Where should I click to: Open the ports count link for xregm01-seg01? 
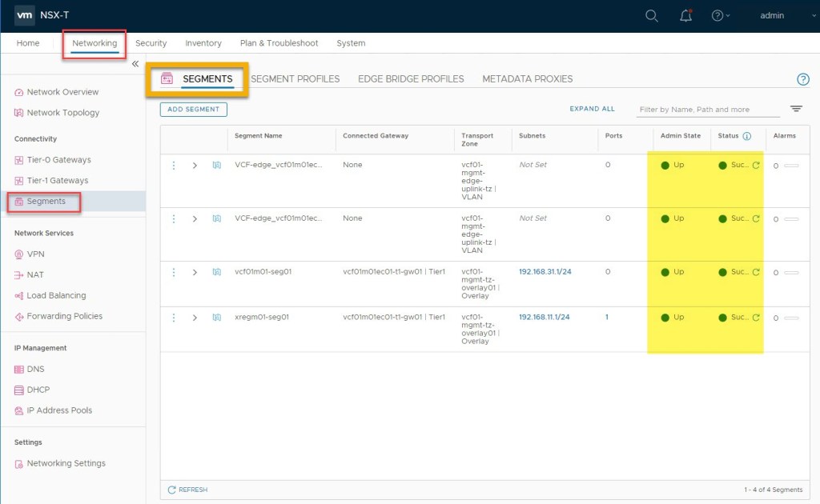click(x=607, y=318)
